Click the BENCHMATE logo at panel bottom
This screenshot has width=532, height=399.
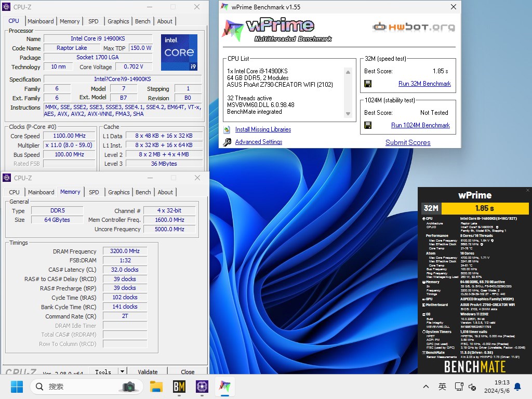pos(475,367)
